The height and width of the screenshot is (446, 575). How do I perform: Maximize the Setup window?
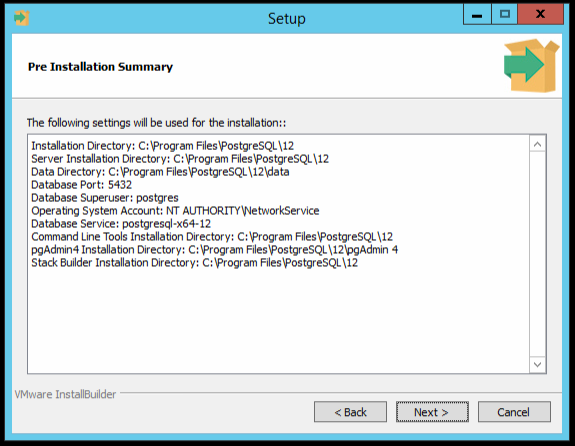point(505,15)
